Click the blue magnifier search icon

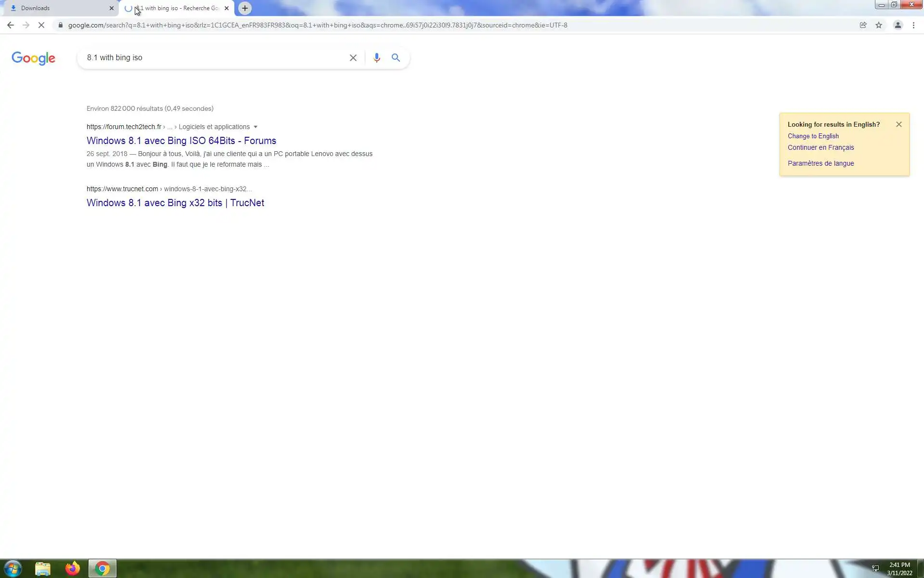396,58
